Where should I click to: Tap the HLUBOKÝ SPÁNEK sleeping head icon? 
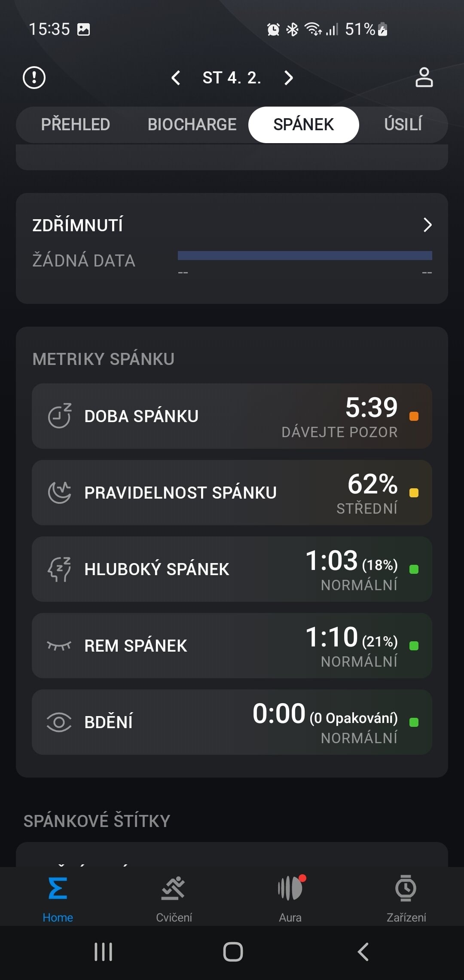[59, 569]
